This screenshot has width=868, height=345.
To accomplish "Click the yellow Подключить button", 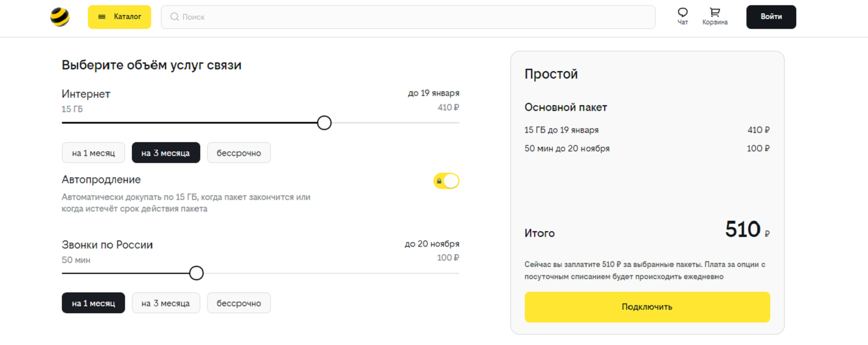I will click(647, 307).
